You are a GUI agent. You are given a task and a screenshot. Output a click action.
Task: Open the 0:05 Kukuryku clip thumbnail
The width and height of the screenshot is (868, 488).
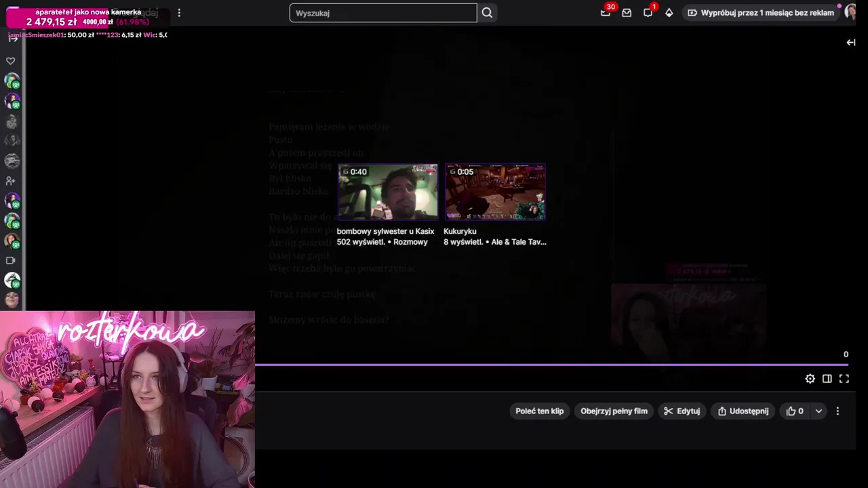(x=495, y=192)
